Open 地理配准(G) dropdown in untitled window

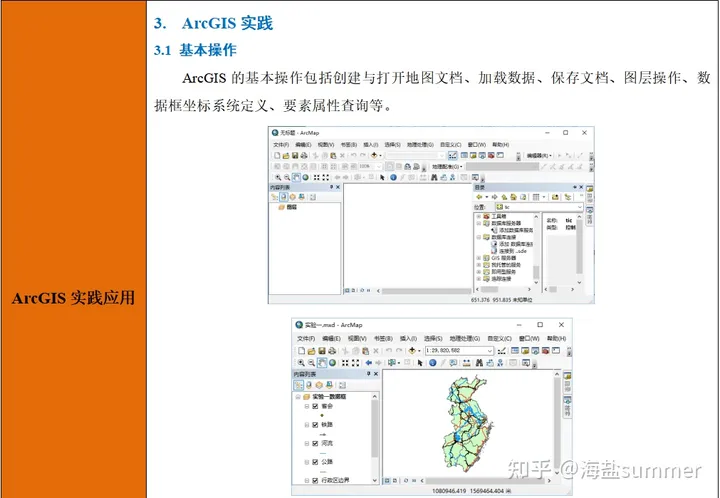(x=447, y=167)
